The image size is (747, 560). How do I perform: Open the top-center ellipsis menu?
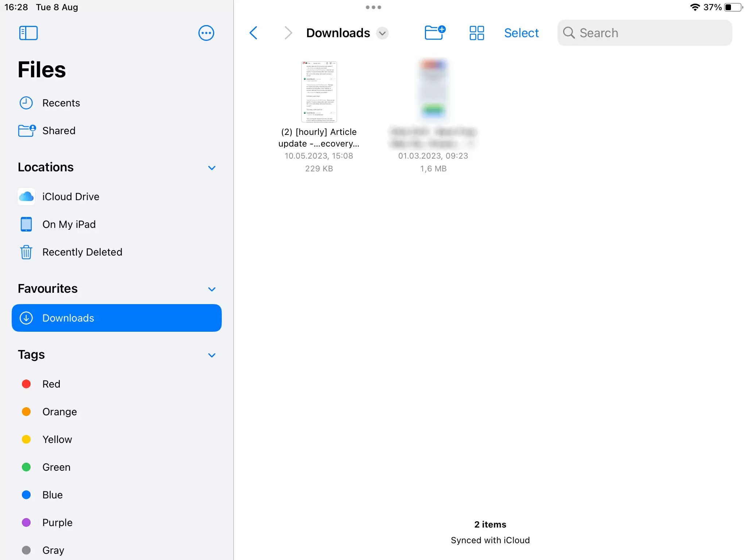[373, 7]
